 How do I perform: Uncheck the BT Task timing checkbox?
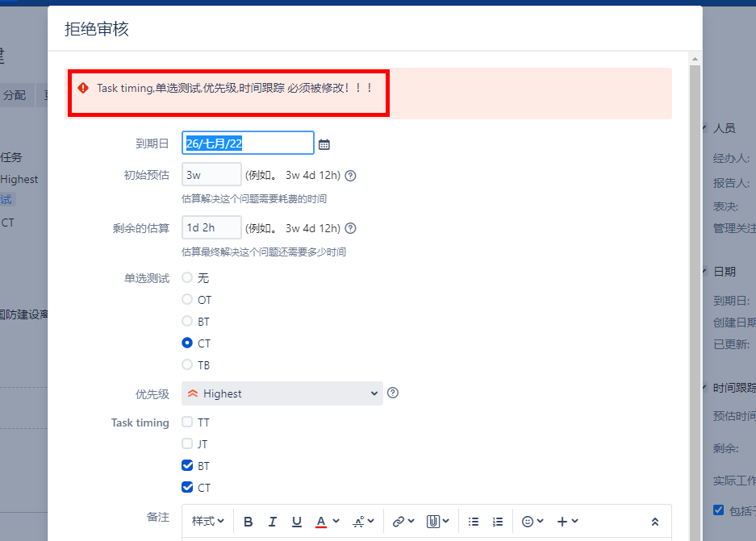pyautogui.click(x=187, y=465)
